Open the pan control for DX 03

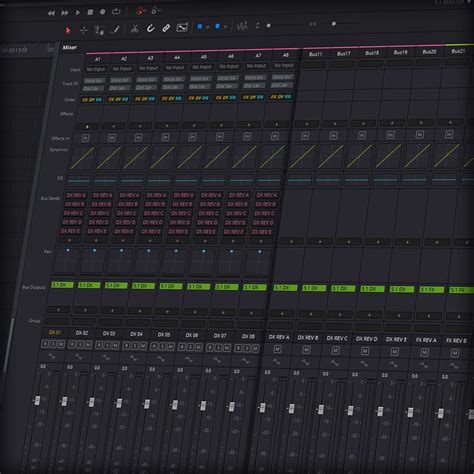119,261
